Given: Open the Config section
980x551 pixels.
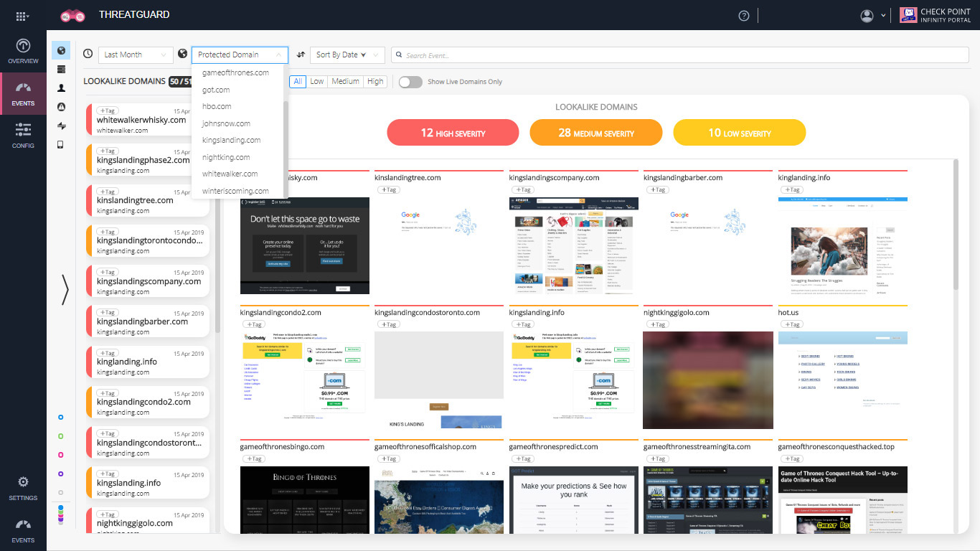Looking at the screenshot, I should (x=23, y=135).
